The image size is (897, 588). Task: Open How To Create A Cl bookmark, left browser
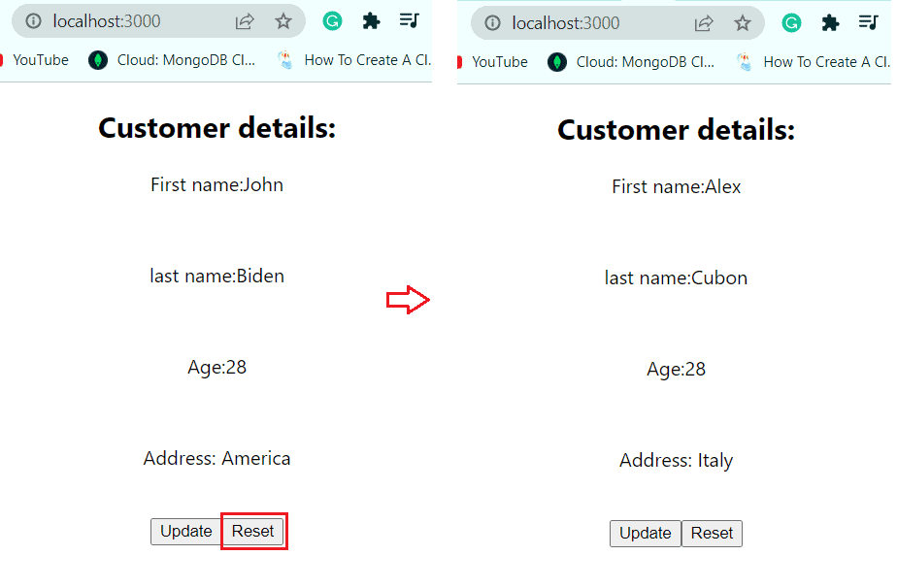coord(368,60)
